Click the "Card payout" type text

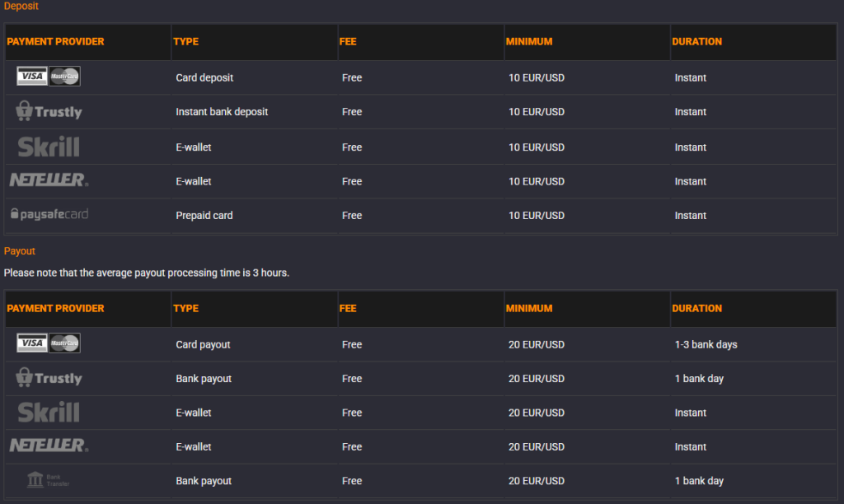(203, 345)
